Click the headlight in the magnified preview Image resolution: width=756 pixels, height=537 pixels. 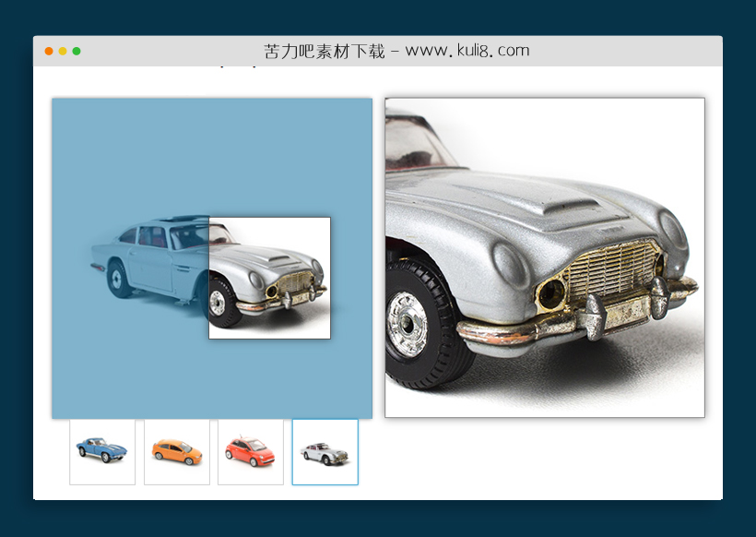(x=551, y=293)
